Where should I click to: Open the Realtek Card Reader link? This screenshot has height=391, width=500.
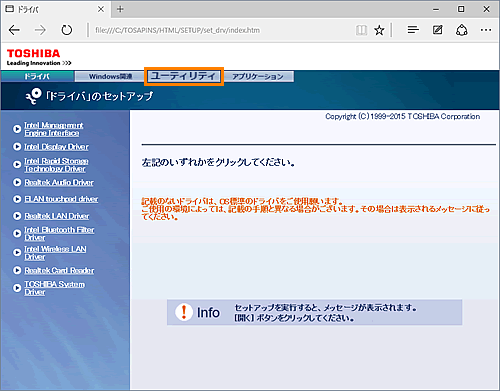pyautogui.click(x=59, y=270)
